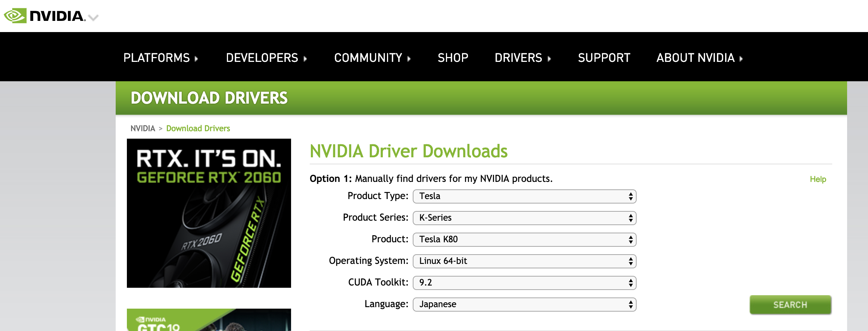The height and width of the screenshot is (331, 868).
Task: Open the Product Type dropdown showing Tesla
Action: tap(524, 196)
